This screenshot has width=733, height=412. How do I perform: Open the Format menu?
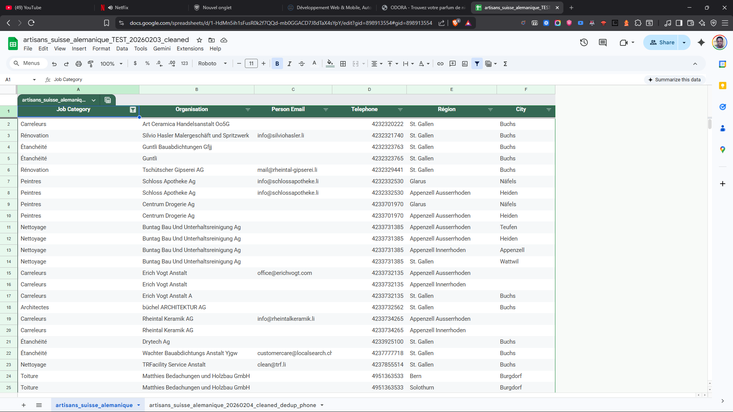[101, 48]
